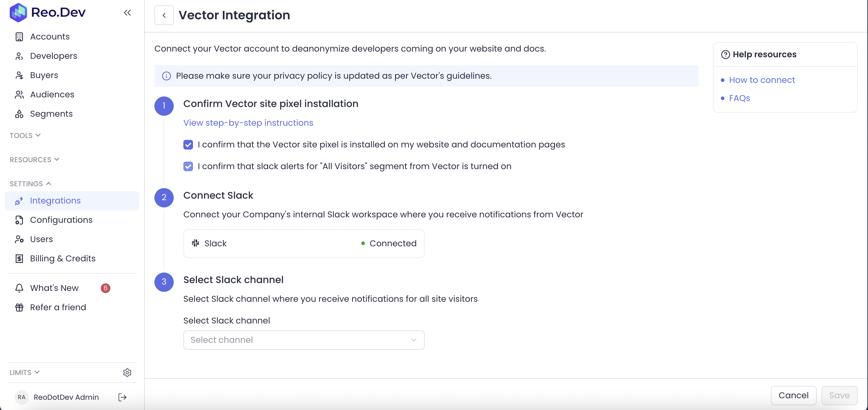Open the gear settings icon beside LIMITS

coord(127,372)
